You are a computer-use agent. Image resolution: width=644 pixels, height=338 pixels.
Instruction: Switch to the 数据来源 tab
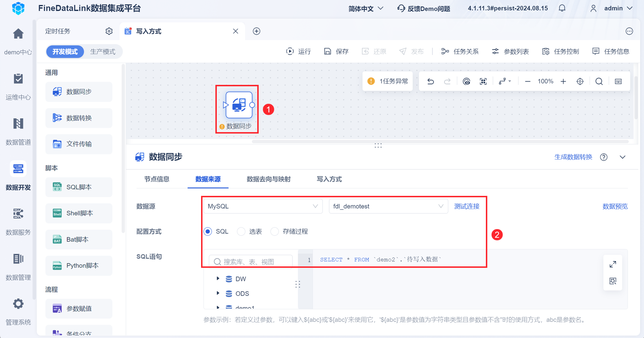click(x=208, y=179)
